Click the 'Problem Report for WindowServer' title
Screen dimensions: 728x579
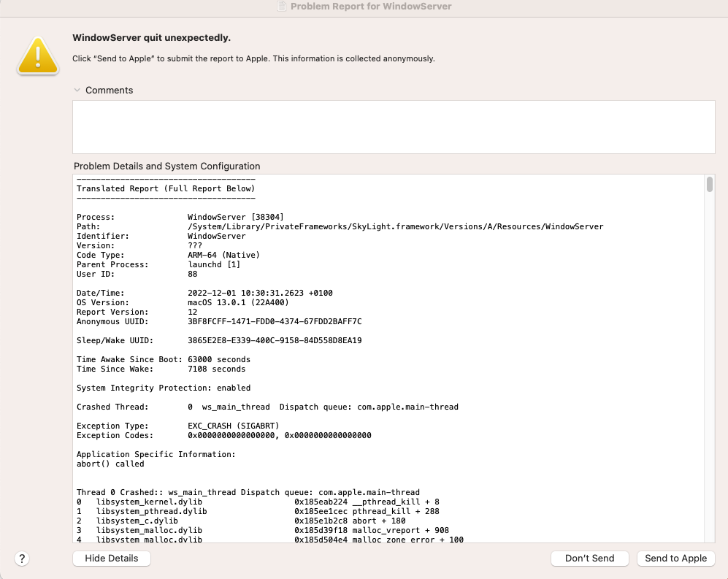371,6
